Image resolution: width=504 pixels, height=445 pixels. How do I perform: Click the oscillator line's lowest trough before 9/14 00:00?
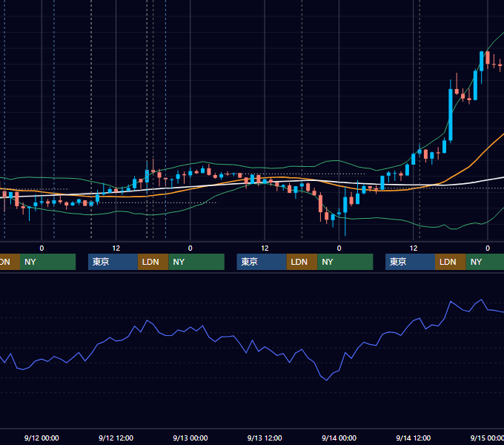(327, 380)
